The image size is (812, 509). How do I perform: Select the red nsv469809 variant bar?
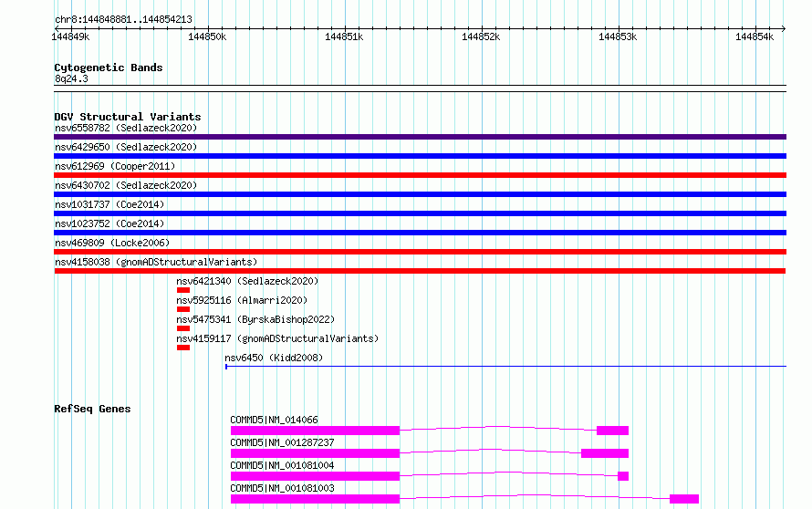(x=420, y=252)
